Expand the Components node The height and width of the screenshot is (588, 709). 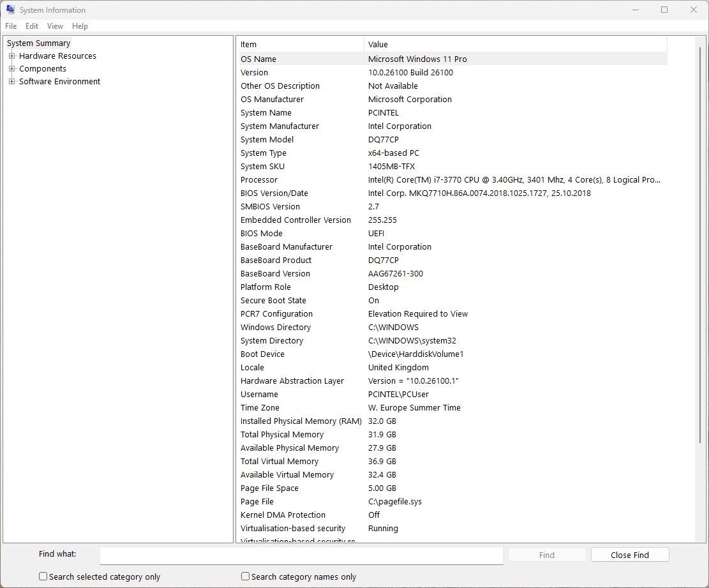coord(11,69)
